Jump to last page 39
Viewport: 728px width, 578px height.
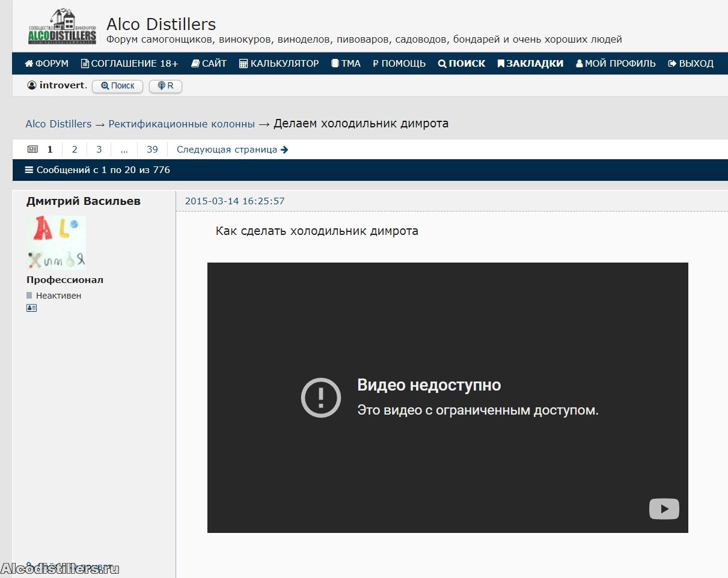pos(152,150)
